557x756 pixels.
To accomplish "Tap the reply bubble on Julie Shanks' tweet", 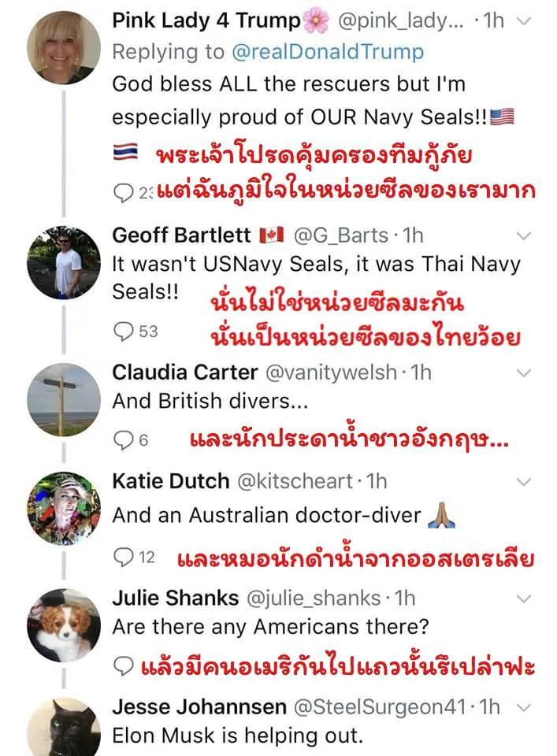I will (x=123, y=665).
